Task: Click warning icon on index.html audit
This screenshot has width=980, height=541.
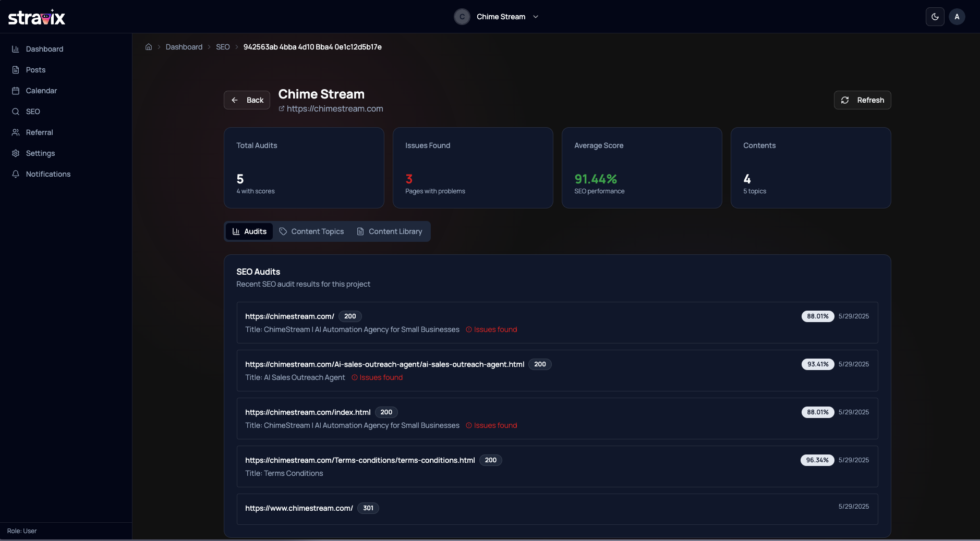Action: pyautogui.click(x=469, y=425)
